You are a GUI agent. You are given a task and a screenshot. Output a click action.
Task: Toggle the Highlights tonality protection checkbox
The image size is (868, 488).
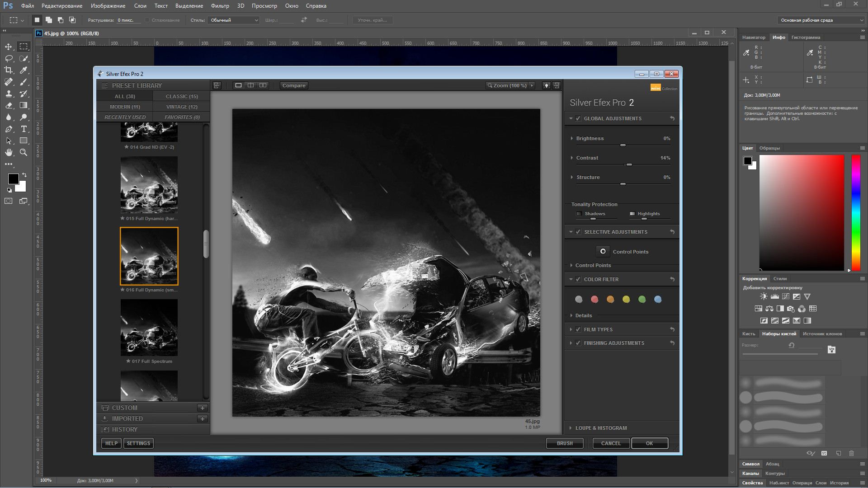633,213
